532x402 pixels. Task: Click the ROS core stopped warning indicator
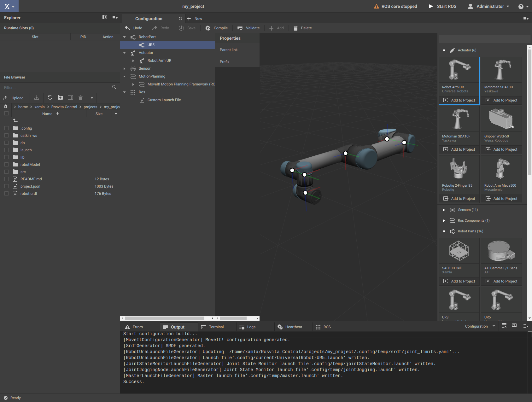395,6
